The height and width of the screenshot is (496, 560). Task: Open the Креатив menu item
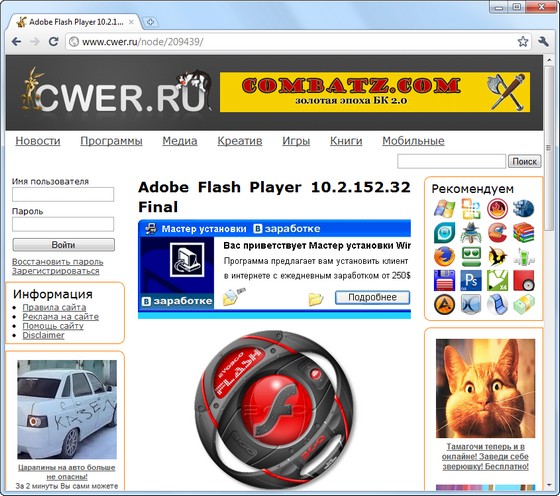click(240, 141)
